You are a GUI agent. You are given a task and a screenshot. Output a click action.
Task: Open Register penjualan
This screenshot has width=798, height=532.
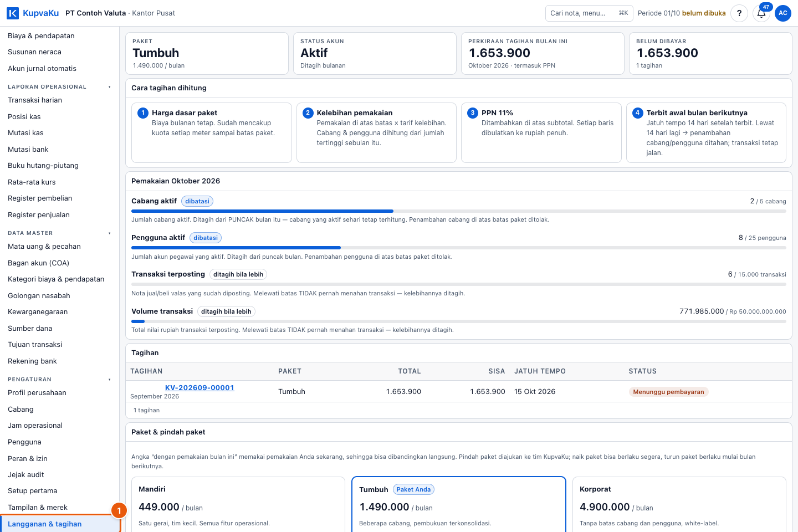(59, 215)
